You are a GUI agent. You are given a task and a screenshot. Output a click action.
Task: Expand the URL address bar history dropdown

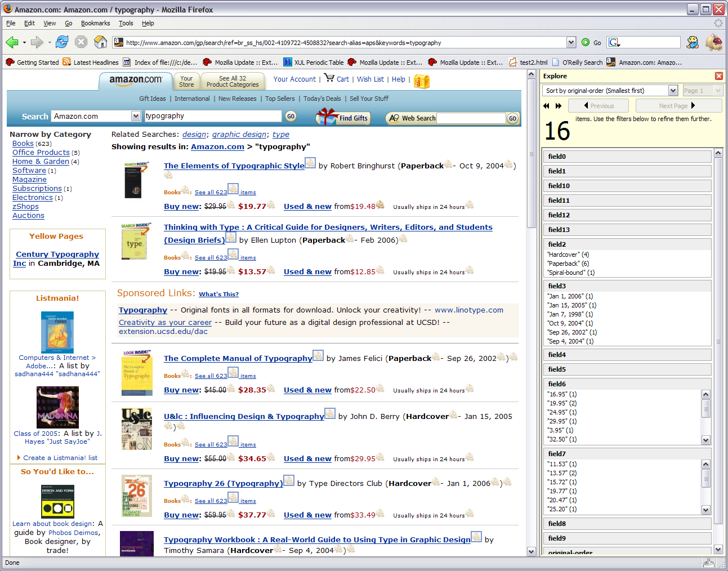(571, 42)
